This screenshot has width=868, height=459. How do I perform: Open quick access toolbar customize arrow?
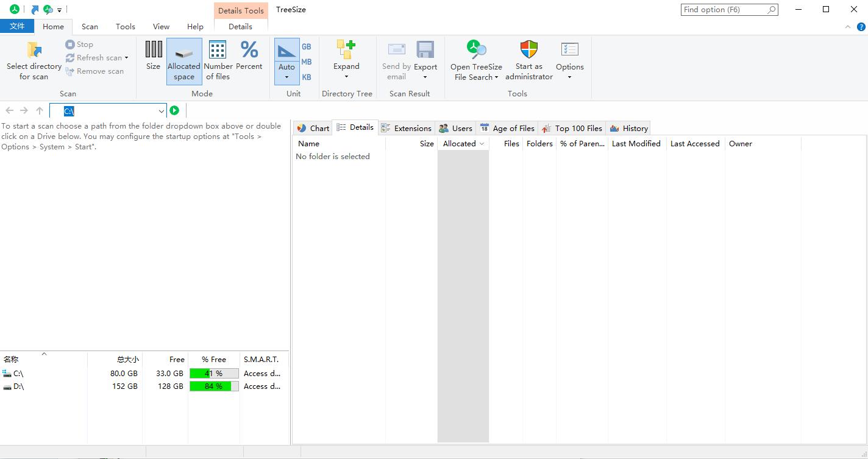point(59,10)
